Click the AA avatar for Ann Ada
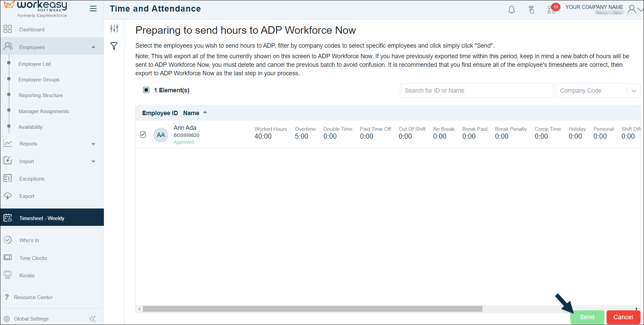This screenshot has width=644, height=325. tap(161, 135)
